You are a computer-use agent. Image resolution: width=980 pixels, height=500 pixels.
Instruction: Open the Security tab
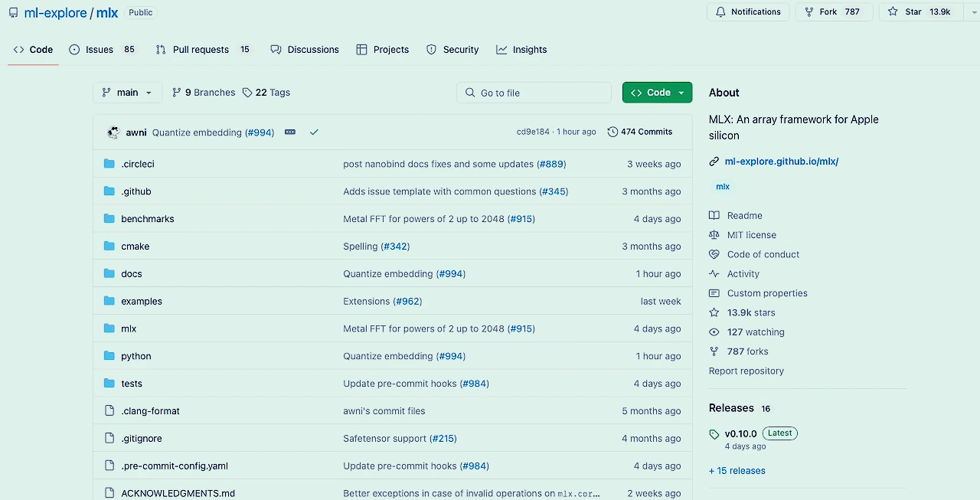(452, 50)
